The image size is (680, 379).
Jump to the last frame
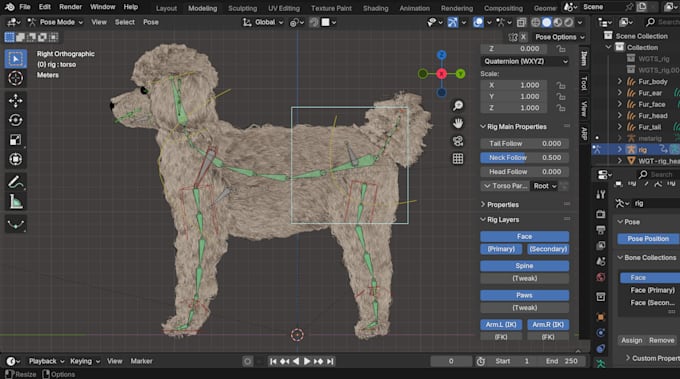pyautogui.click(x=330, y=361)
